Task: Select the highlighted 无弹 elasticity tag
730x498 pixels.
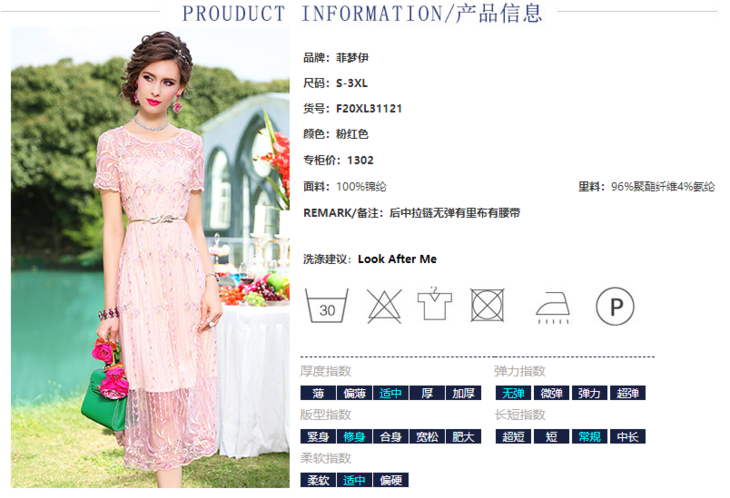Action: pyautogui.click(x=513, y=394)
